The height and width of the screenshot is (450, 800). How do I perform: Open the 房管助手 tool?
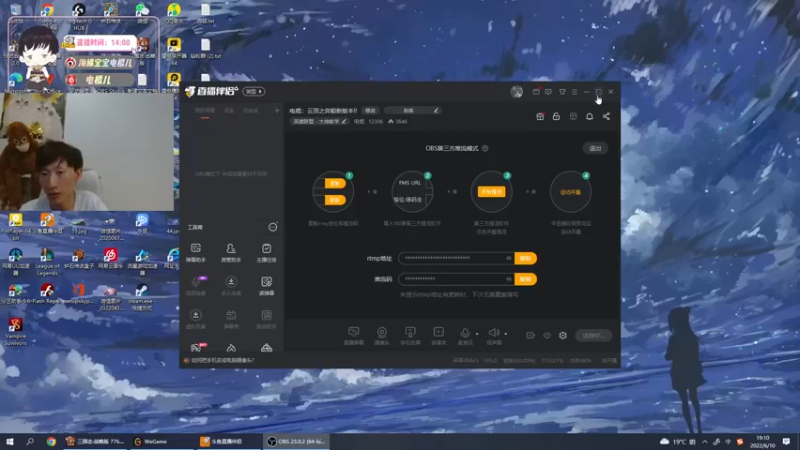(x=231, y=253)
